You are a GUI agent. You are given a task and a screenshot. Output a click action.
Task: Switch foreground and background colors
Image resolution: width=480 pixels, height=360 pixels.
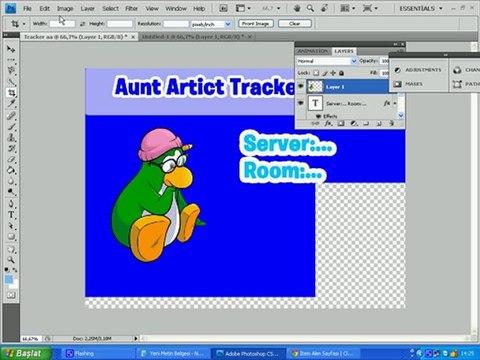click(x=15, y=270)
